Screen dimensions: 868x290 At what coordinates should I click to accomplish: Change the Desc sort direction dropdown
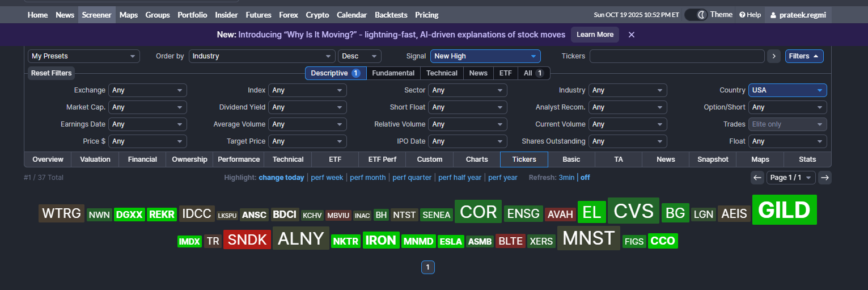click(359, 56)
